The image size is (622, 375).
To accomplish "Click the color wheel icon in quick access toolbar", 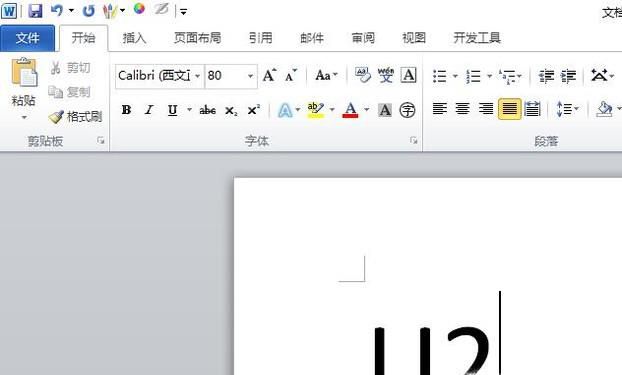I will pyautogui.click(x=139, y=9).
